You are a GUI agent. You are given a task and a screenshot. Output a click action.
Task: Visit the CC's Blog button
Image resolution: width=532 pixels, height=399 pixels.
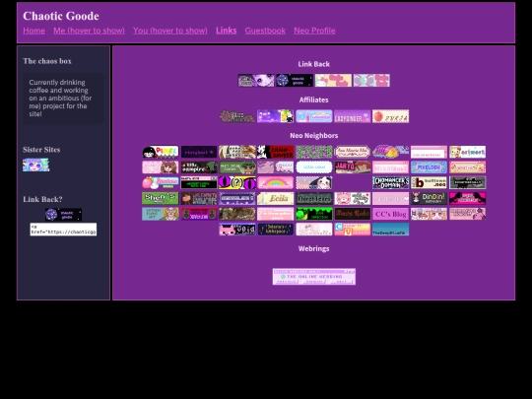pyautogui.click(x=390, y=214)
